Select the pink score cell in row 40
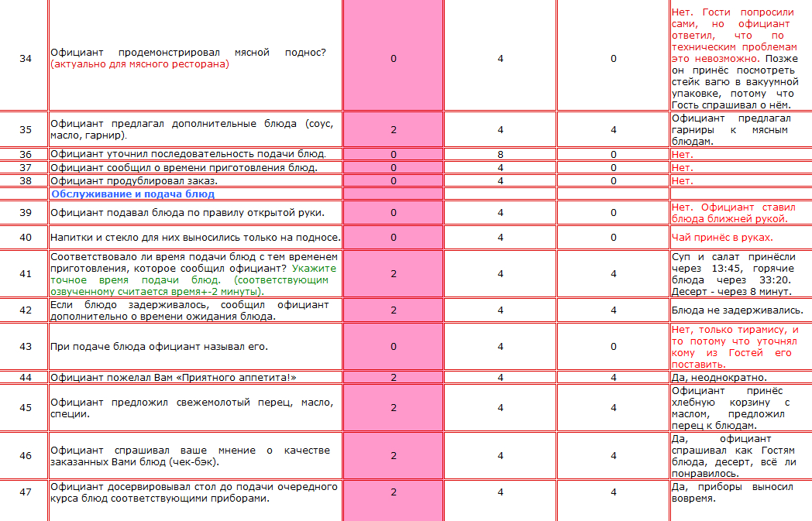 pyautogui.click(x=393, y=238)
